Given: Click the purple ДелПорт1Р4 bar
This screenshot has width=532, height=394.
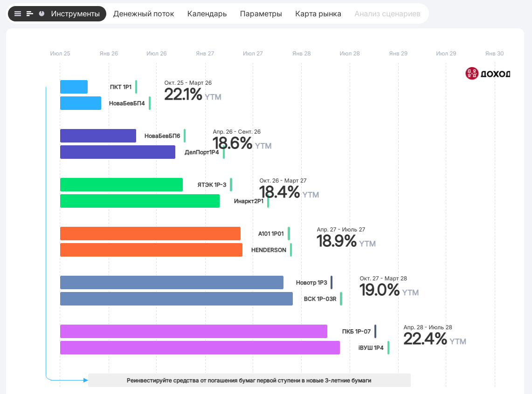Looking at the screenshot, I should [x=117, y=152].
